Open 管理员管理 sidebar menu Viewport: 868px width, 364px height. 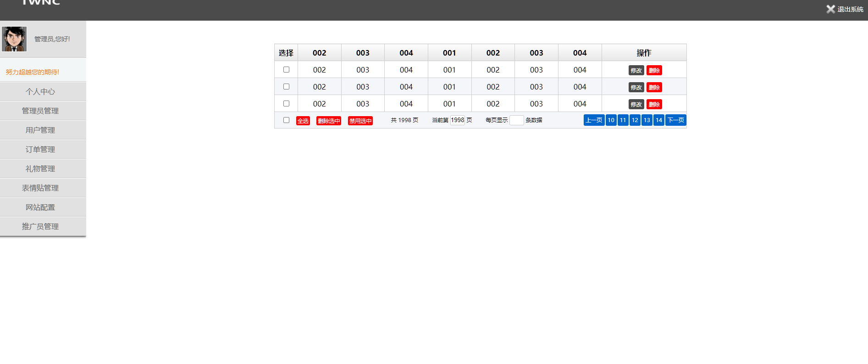coord(40,111)
